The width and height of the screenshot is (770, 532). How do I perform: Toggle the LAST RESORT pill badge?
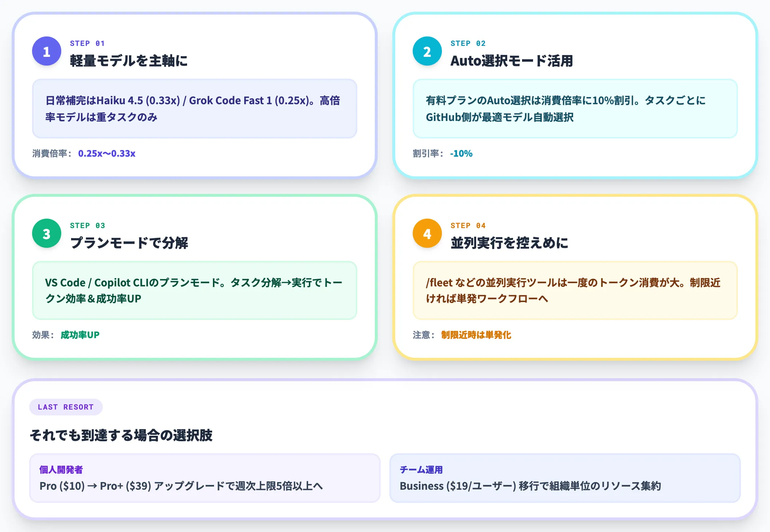click(x=66, y=407)
